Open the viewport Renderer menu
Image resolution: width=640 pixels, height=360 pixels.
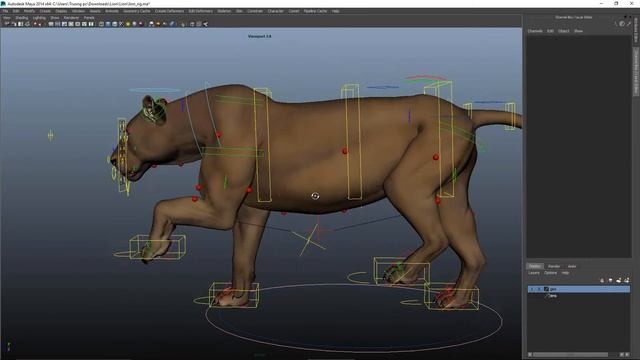(71, 18)
